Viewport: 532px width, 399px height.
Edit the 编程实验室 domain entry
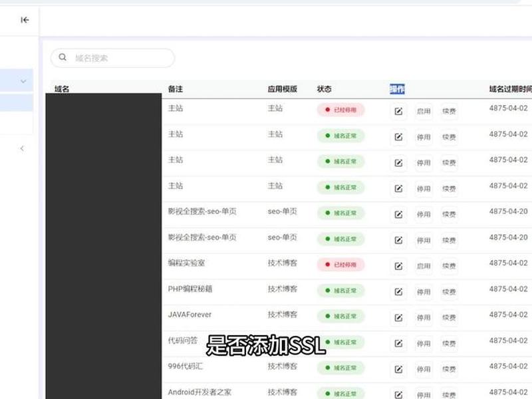[x=398, y=266]
